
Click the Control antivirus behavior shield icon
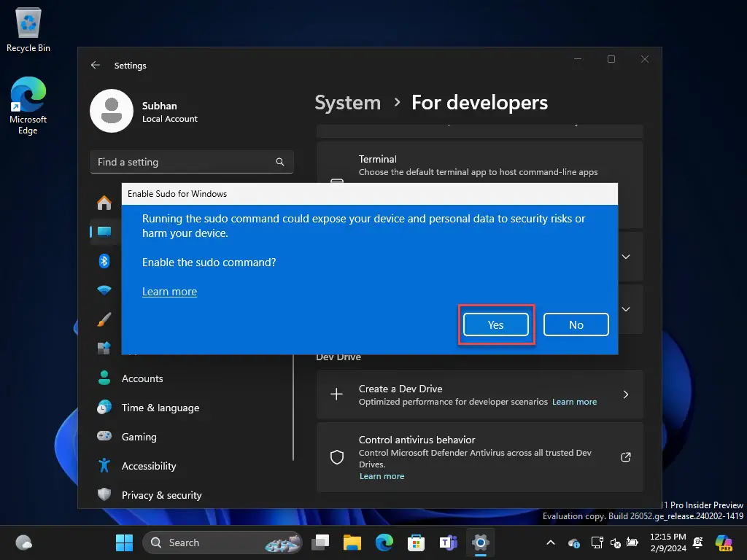coord(337,457)
